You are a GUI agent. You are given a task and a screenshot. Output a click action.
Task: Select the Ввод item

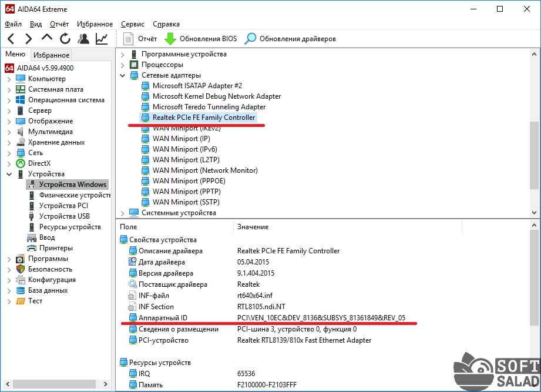46,237
